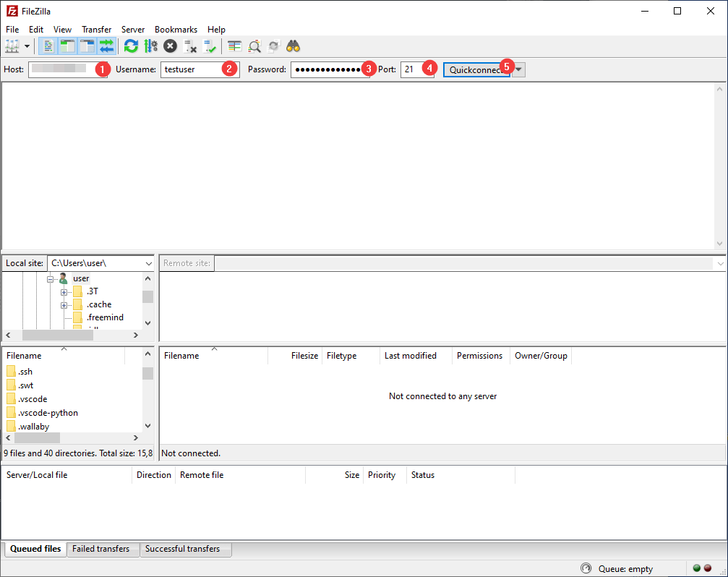Select the .wallaby folder
Viewport: 728px width, 577px height.
(33, 427)
